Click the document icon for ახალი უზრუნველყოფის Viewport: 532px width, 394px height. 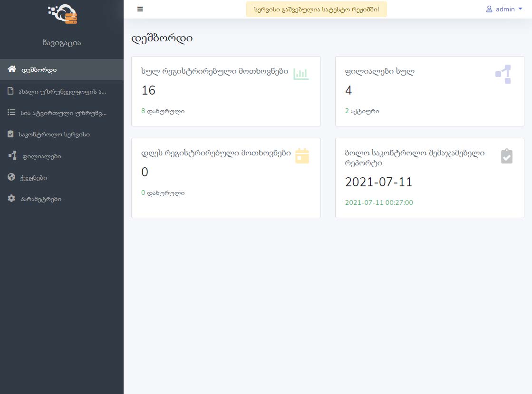click(x=11, y=91)
